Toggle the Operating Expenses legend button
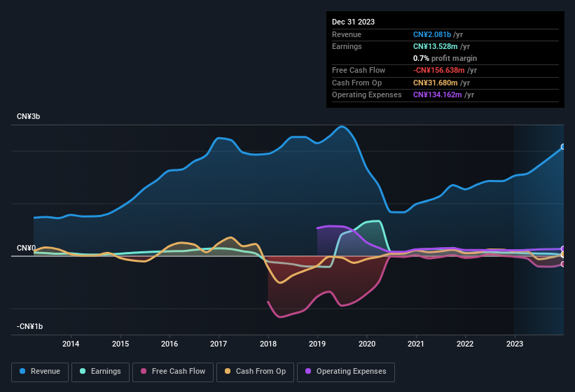Viewport: 575px width, 392px height. pos(345,372)
